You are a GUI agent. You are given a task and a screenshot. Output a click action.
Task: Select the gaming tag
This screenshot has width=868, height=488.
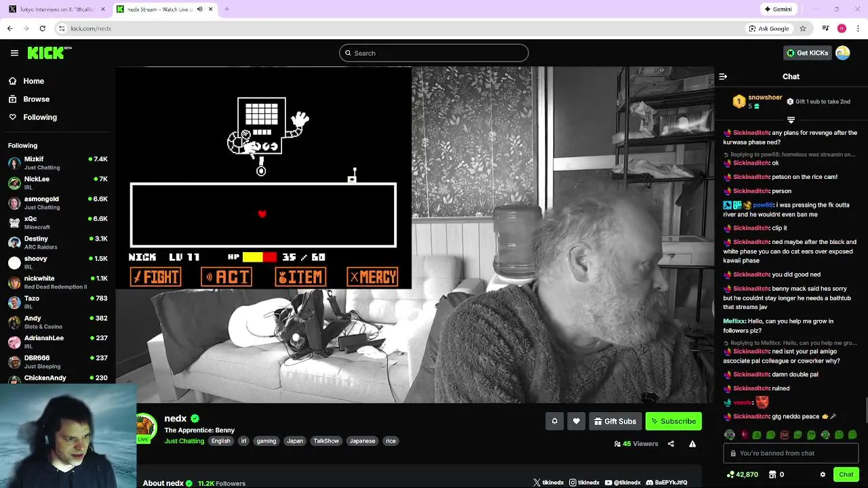267,441
